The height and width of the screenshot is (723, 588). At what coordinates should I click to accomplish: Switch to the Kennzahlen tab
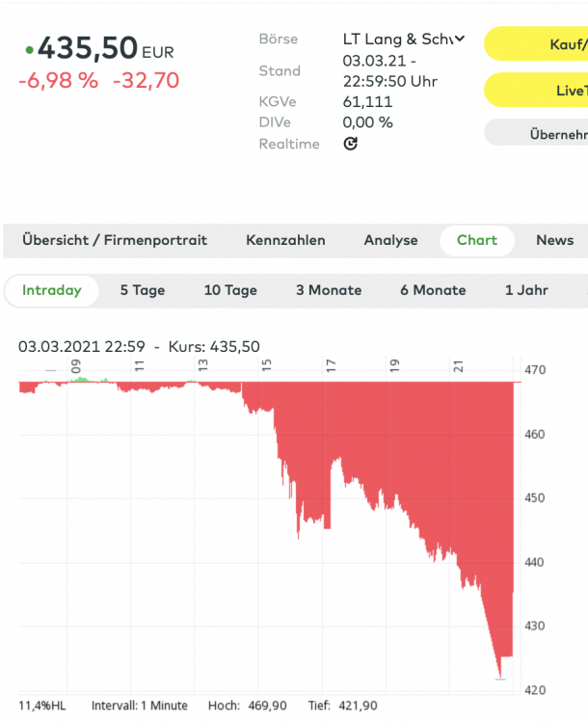coord(285,240)
